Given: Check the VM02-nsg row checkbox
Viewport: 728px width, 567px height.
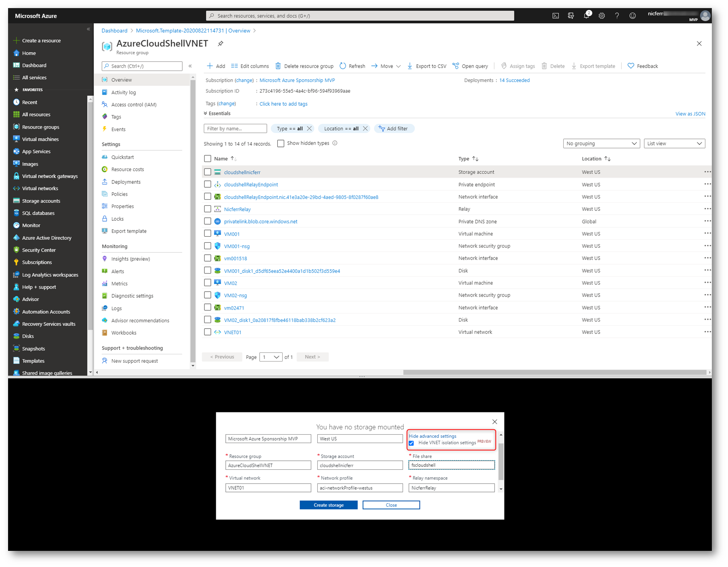Looking at the screenshot, I should pos(208,295).
